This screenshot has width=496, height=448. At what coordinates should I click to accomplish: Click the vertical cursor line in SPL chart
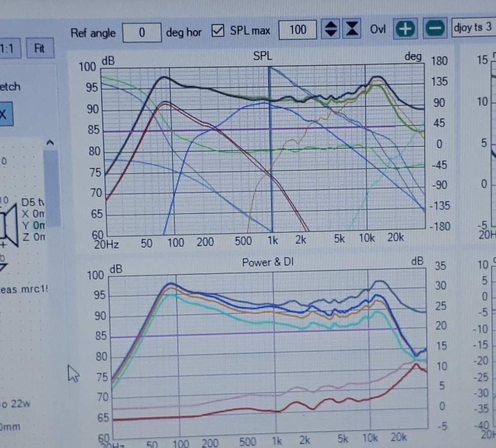click(270, 149)
